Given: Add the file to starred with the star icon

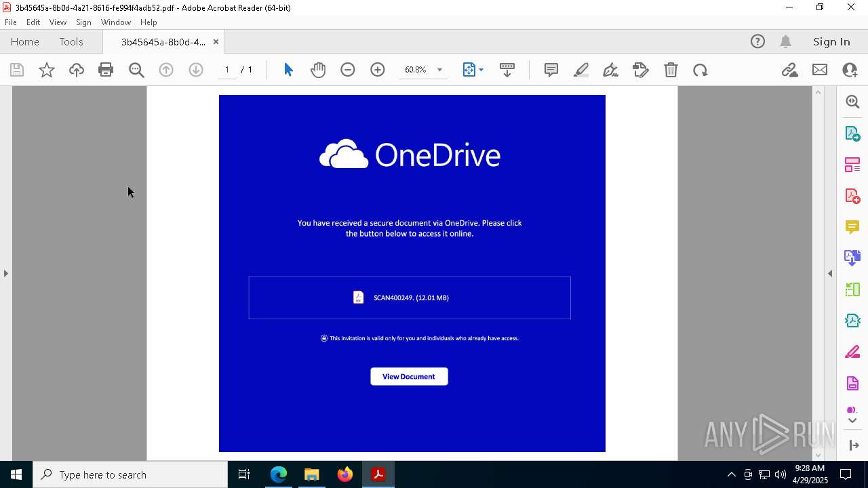Looking at the screenshot, I should tap(47, 70).
